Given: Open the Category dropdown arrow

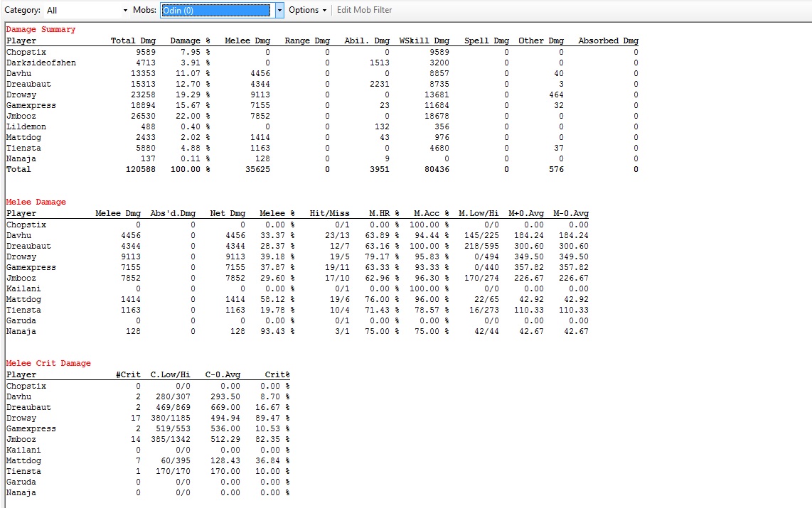Looking at the screenshot, I should point(125,10).
